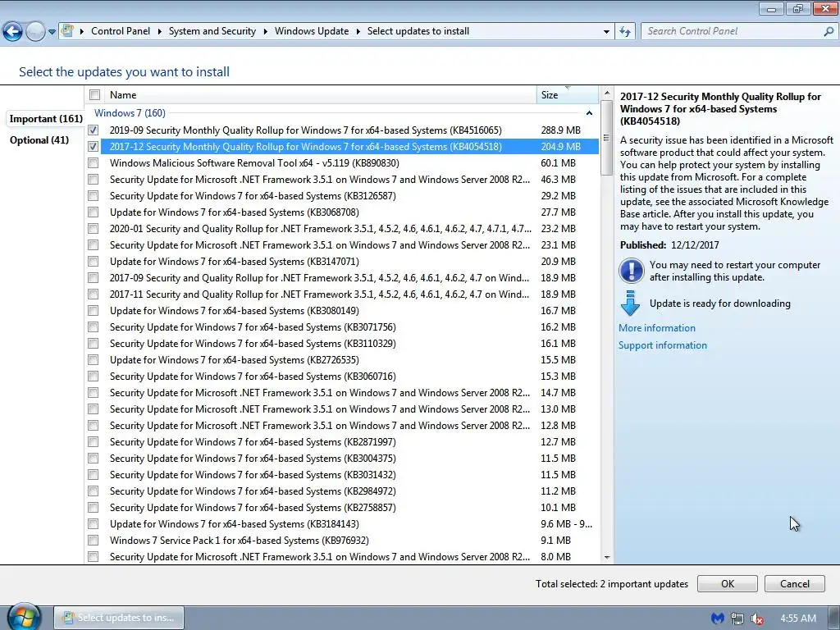
Task: Check 2020-01 .NET Rollup checkbox
Action: point(94,229)
